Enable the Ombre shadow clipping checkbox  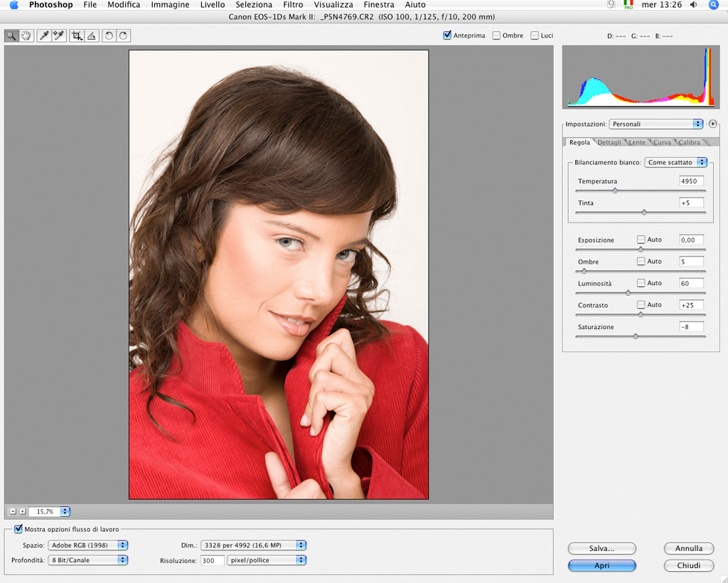pyautogui.click(x=496, y=35)
